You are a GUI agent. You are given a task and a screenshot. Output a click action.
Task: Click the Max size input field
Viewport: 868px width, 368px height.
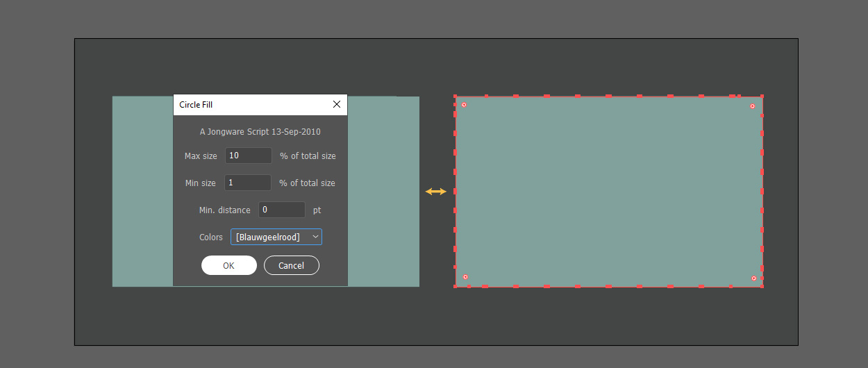(249, 156)
